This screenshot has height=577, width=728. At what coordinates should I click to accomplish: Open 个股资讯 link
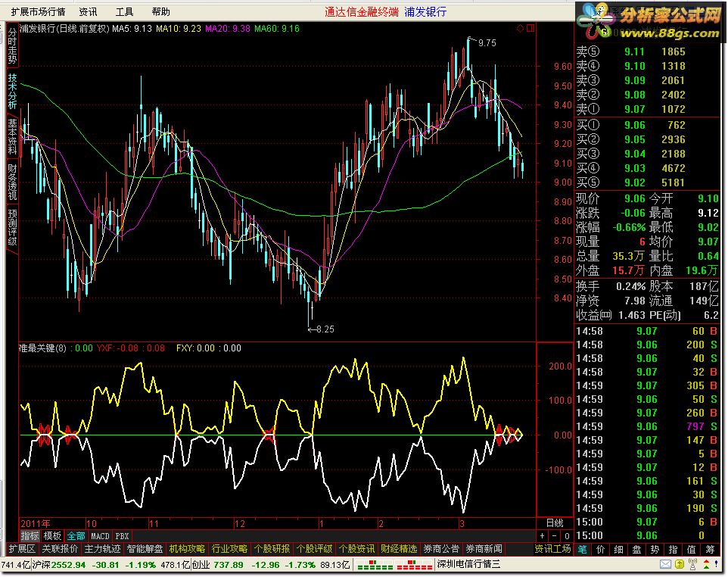356,549
